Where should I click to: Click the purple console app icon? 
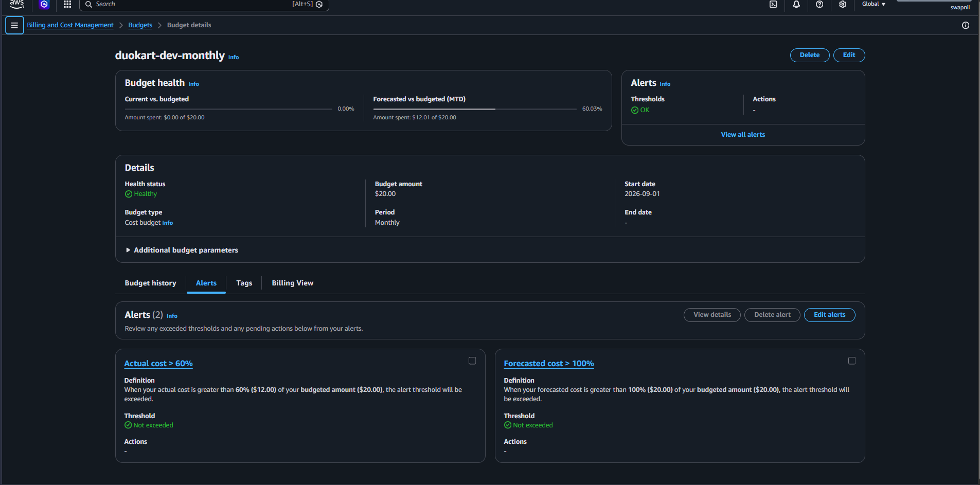pyautogui.click(x=44, y=4)
